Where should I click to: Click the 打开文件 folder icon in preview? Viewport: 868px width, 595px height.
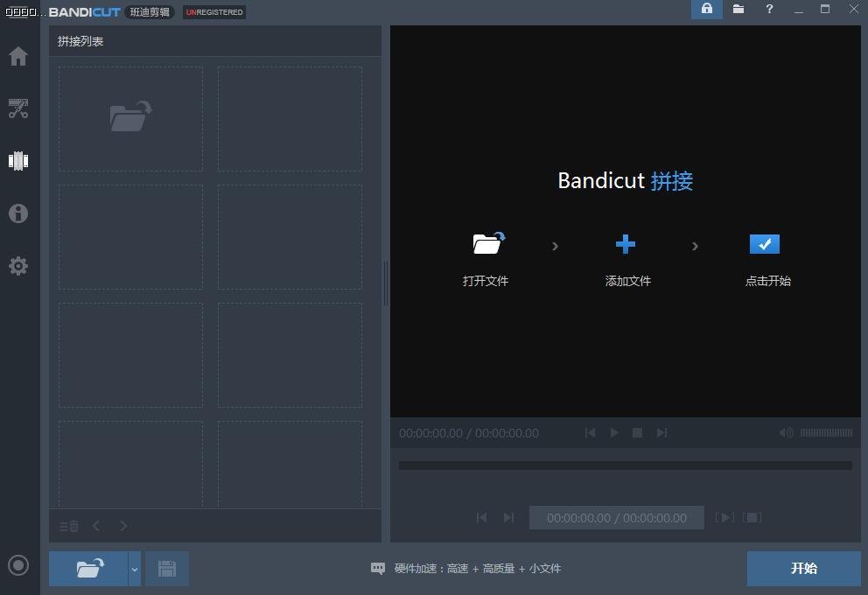click(488, 243)
